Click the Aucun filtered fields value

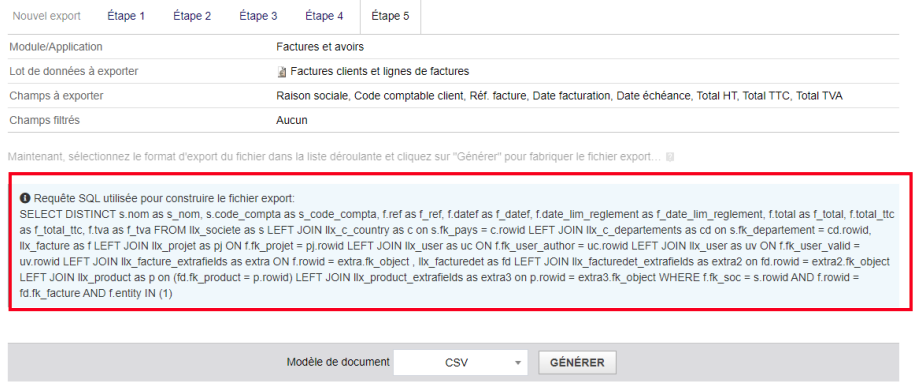click(x=292, y=120)
